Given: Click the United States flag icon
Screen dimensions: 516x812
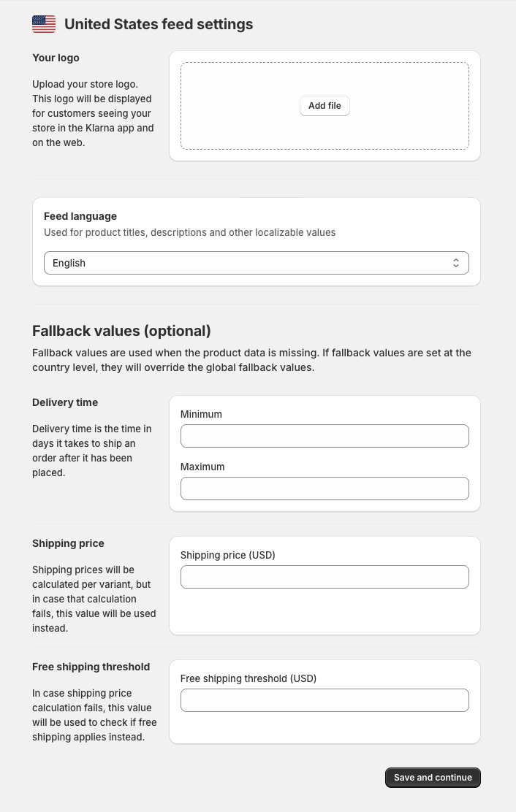Looking at the screenshot, I should point(44,24).
